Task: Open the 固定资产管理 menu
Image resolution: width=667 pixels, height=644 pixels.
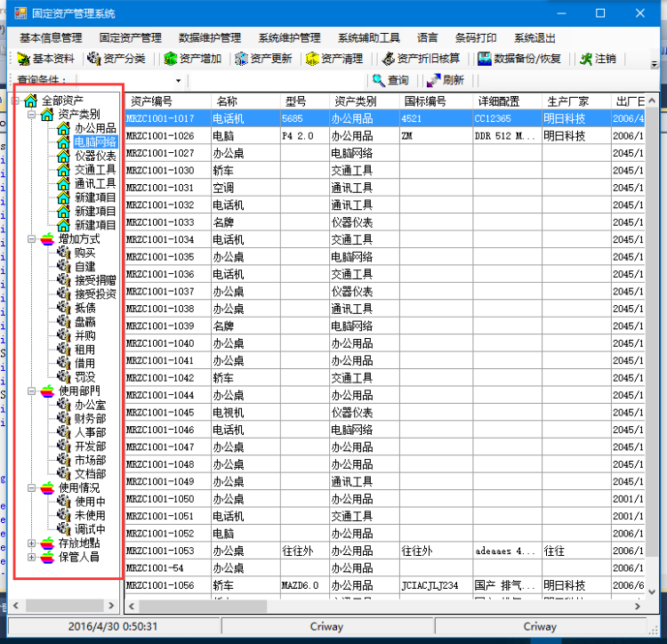Action: [x=130, y=38]
